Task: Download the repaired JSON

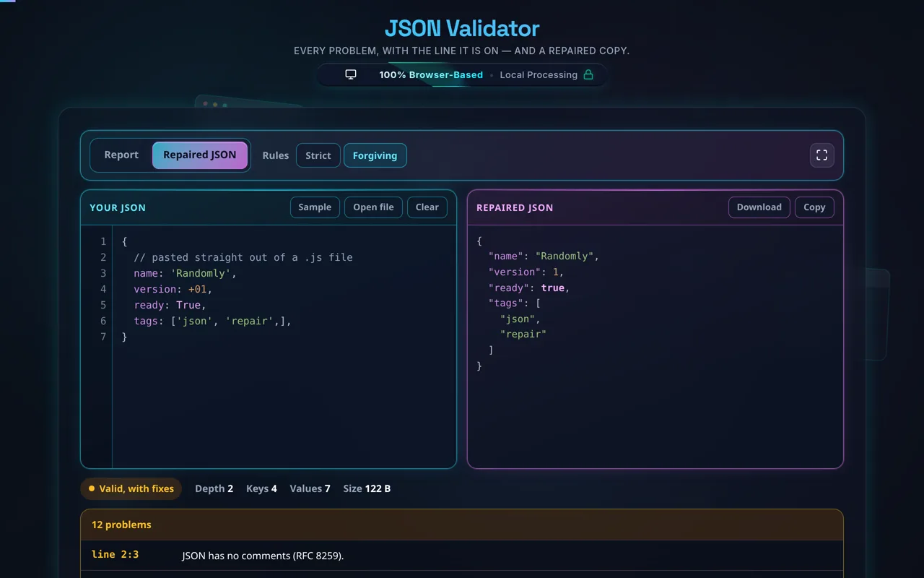Action: [x=759, y=207]
